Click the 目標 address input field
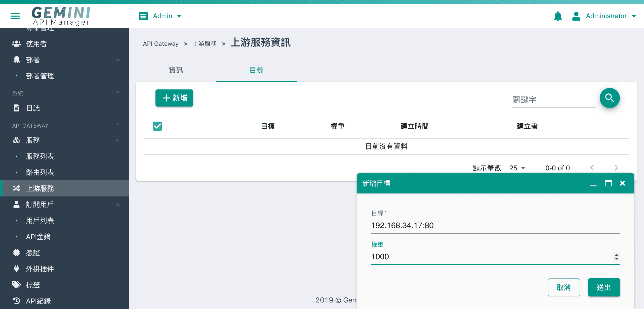 496,226
